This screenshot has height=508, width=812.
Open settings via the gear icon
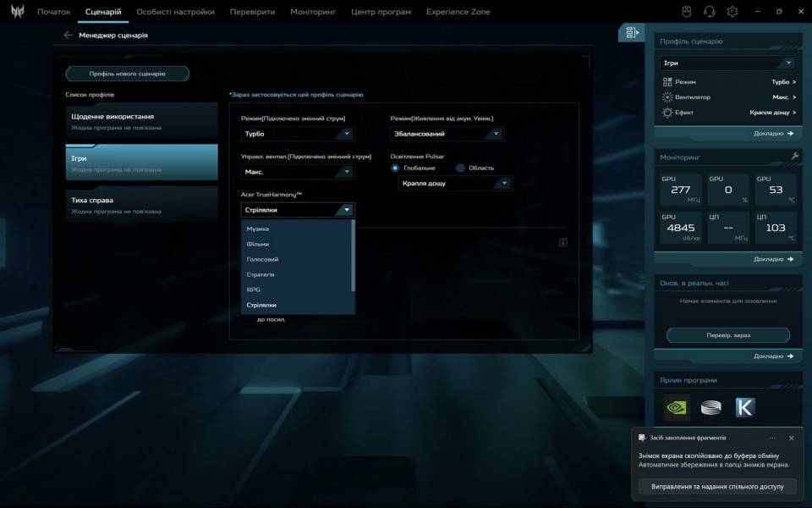click(x=732, y=12)
